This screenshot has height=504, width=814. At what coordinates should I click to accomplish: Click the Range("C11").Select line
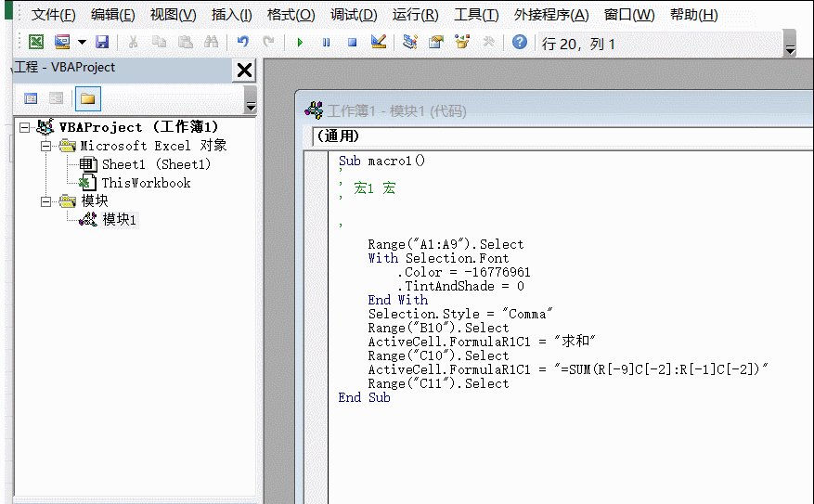click(x=439, y=383)
